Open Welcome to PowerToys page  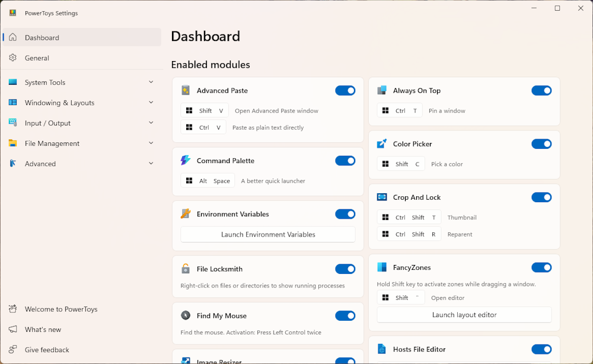(x=82, y=309)
